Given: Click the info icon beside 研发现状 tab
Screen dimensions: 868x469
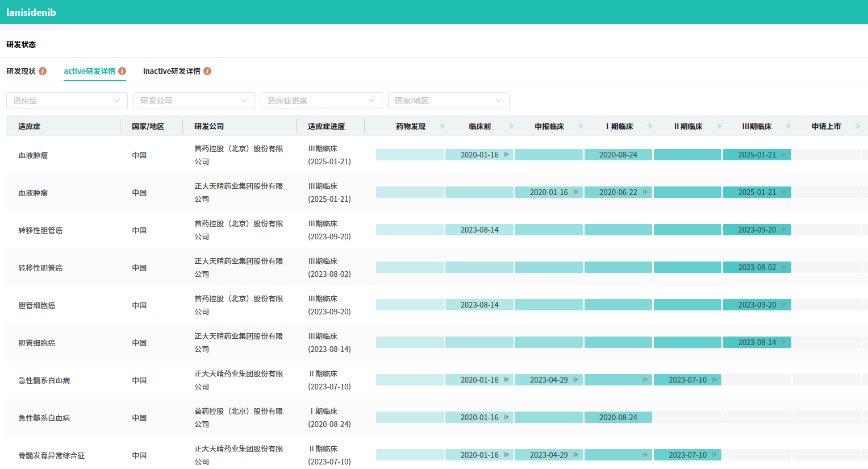Looking at the screenshot, I should click(43, 71).
